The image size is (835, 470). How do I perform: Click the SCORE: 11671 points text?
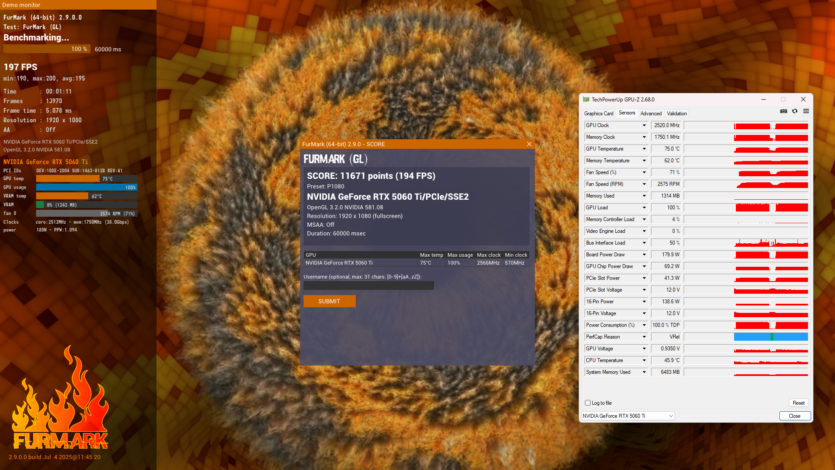[x=371, y=176]
